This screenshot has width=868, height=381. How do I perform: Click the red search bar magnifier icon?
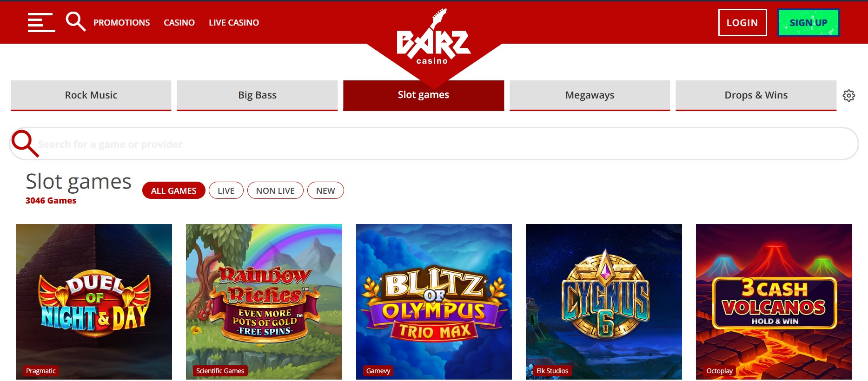pos(25,144)
